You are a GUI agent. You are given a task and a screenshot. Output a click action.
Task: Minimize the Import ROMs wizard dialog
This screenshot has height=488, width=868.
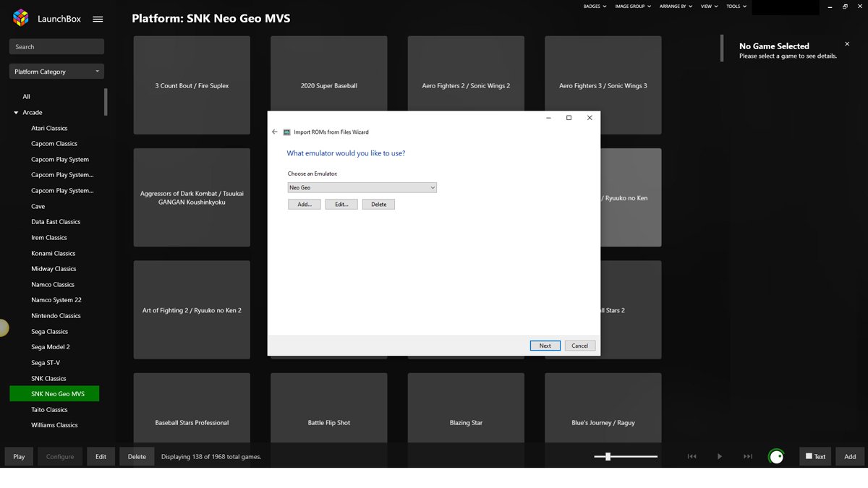[x=548, y=118]
